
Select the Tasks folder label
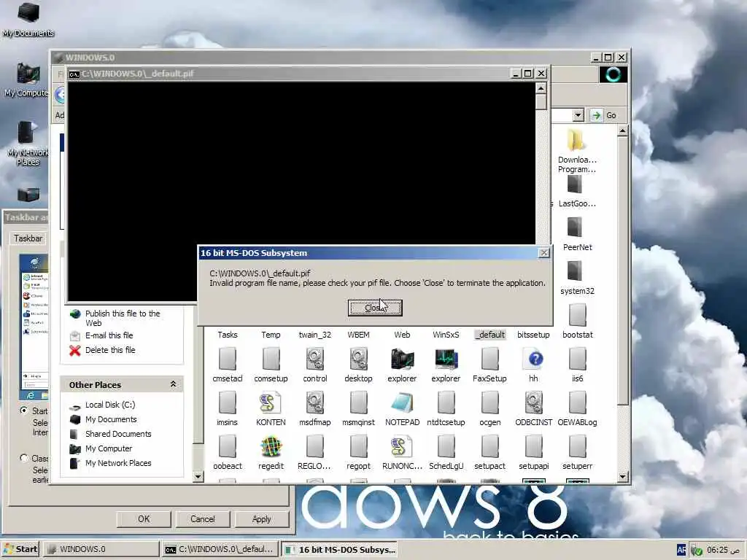228,335
